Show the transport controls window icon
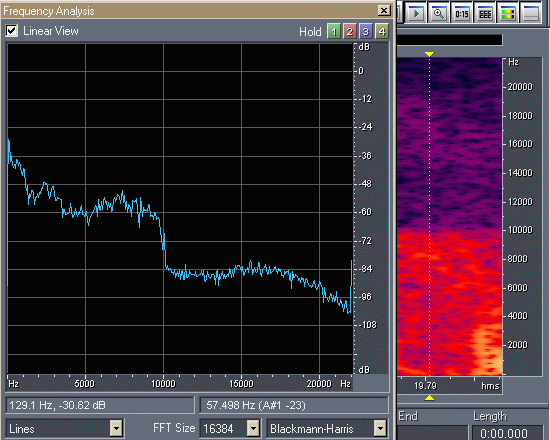 click(x=416, y=13)
